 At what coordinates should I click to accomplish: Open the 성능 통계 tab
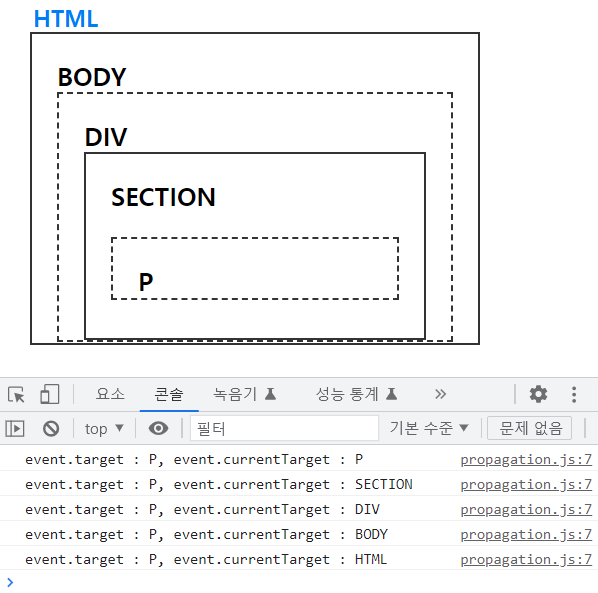356,394
